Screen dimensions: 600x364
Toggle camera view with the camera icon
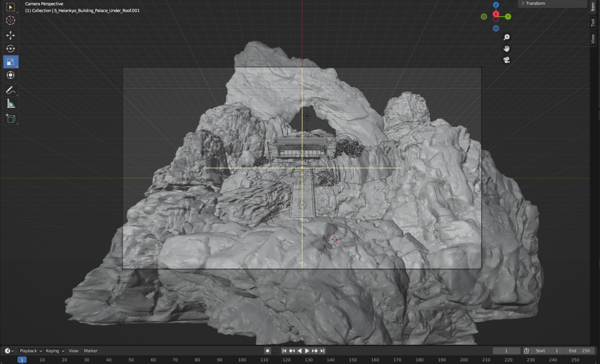pos(507,60)
